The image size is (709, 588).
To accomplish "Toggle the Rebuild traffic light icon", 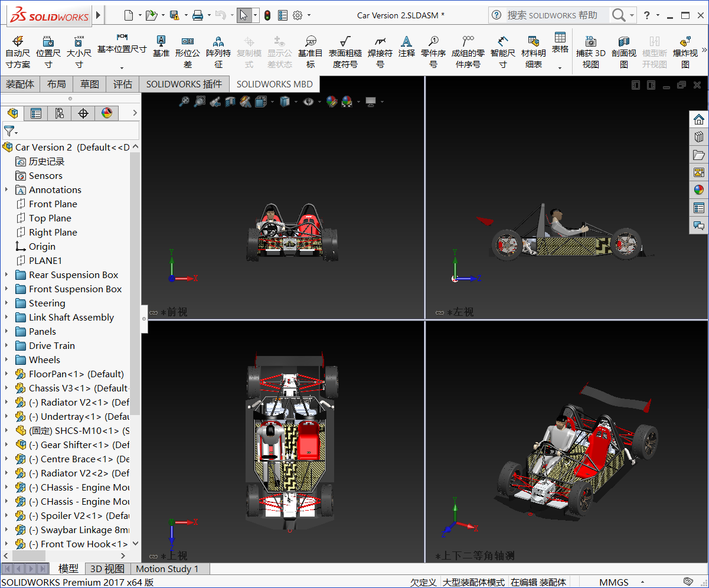I will point(267,15).
